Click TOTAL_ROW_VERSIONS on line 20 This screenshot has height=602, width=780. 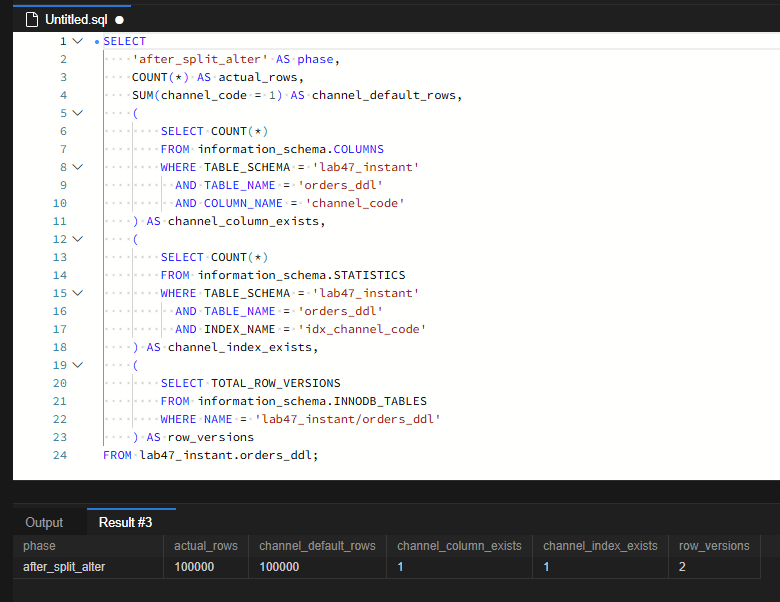pos(276,383)
